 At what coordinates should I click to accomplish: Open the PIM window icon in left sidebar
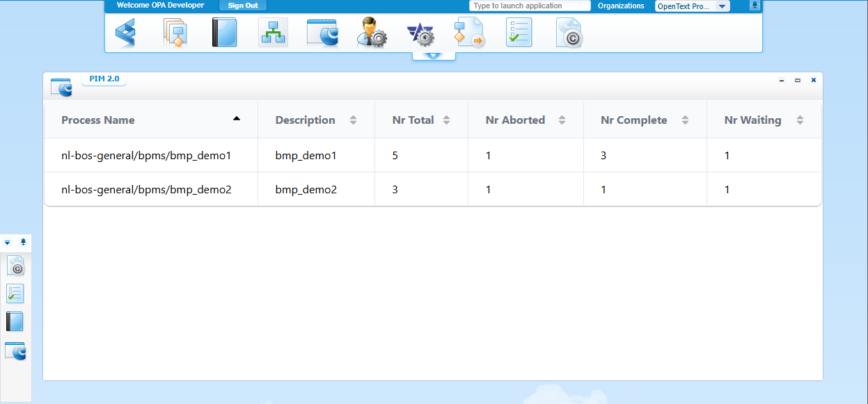click(15, 351)
